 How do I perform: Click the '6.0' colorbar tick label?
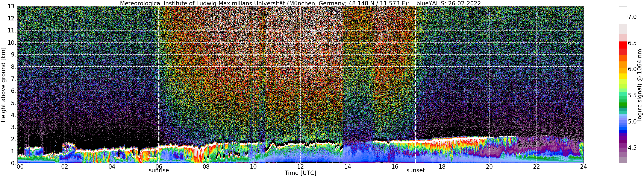point(632,69)
